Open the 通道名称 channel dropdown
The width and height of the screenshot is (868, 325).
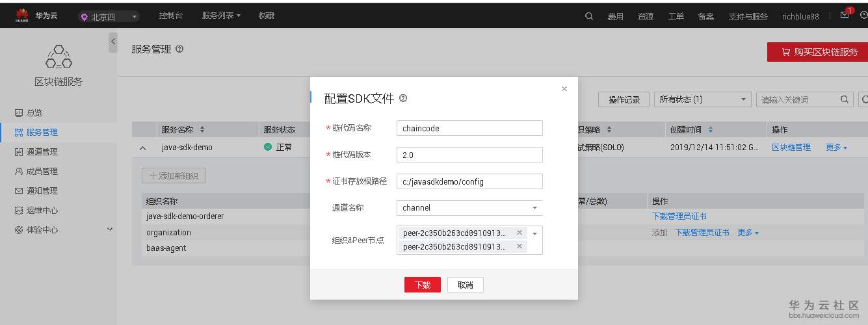coord(469,208)
